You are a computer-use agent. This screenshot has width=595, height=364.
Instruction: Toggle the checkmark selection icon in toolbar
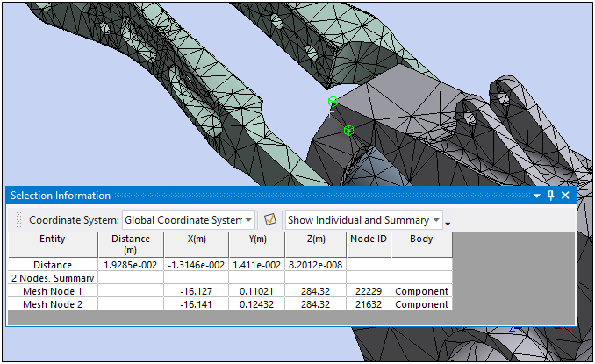[x=270, y=219]
